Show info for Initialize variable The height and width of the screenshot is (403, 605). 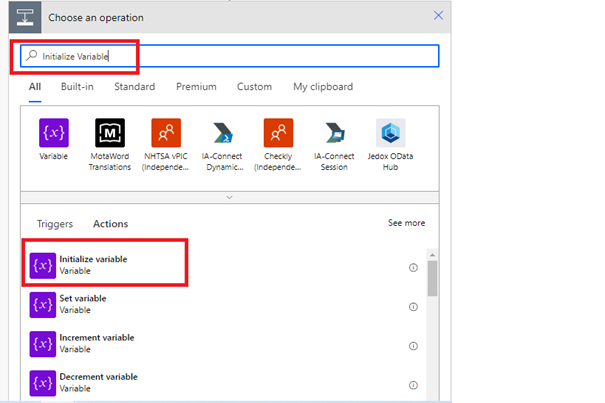point(413,268)
